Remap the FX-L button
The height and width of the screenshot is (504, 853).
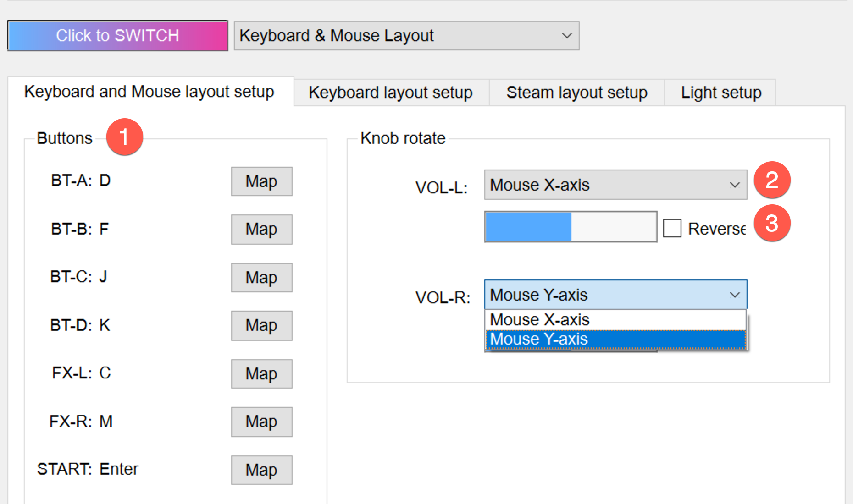(x=261, y=374)
